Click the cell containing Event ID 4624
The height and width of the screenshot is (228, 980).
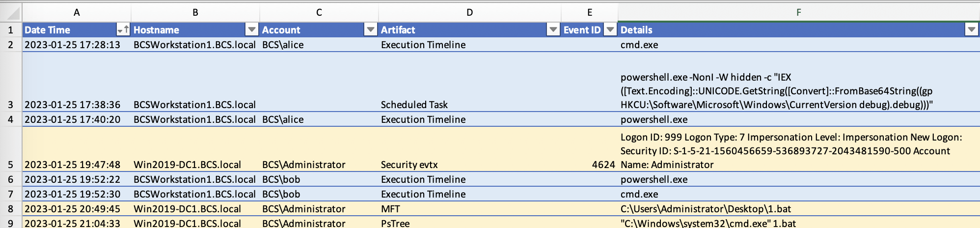coord(603,165)
